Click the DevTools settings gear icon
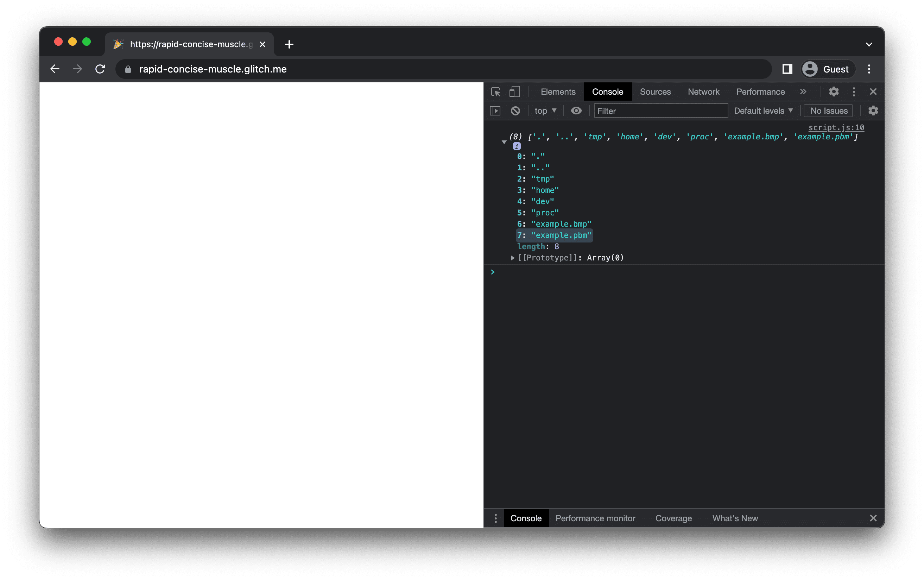This screenshot has height=580, width=924. (x=834, y=92)
